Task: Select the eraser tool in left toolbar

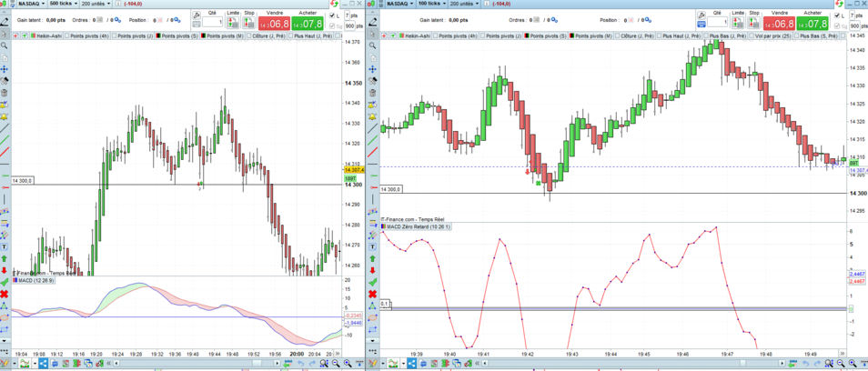Action: pos(5,81)
